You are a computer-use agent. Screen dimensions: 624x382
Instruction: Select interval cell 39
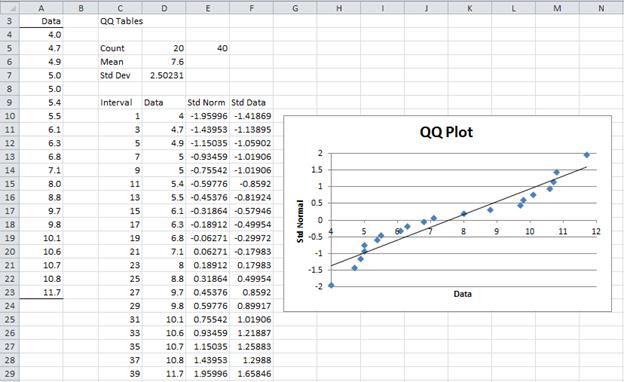tap(120, 374)
